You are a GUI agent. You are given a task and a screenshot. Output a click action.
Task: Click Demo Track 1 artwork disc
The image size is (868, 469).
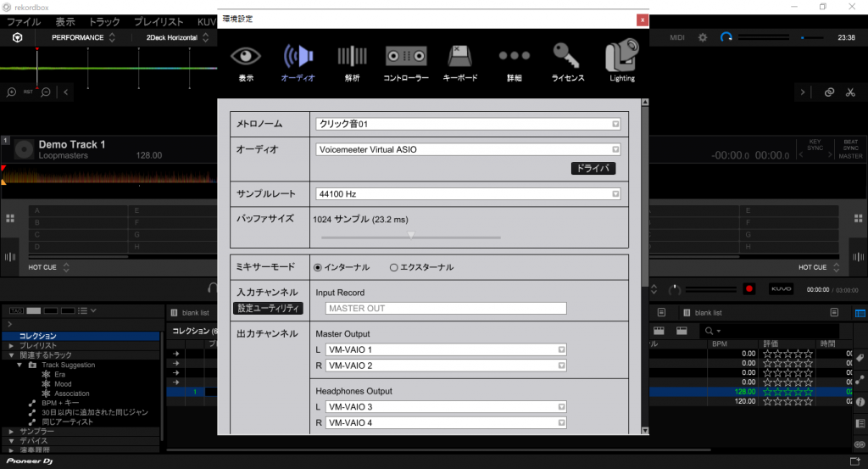click(24, 149)
